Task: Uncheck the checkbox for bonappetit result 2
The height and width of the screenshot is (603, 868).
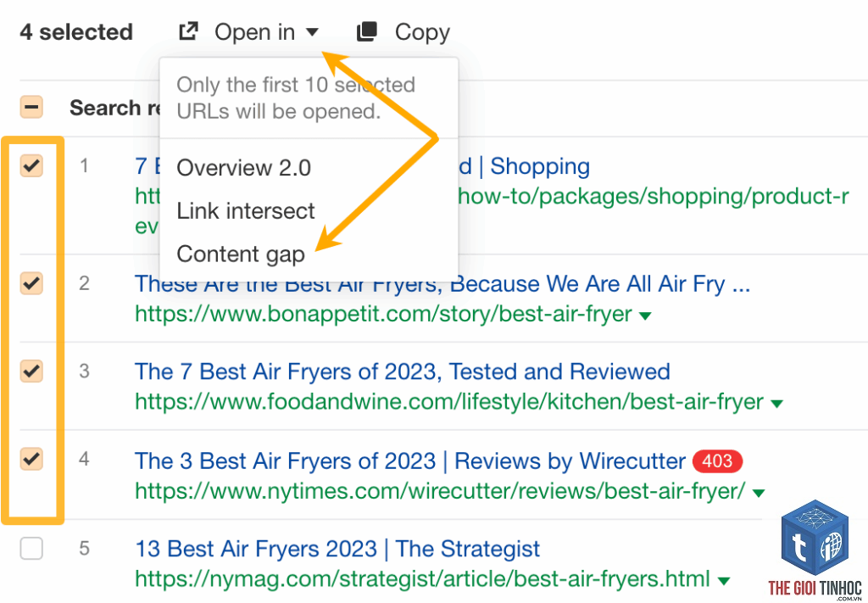Action: [x=31, y=283]
